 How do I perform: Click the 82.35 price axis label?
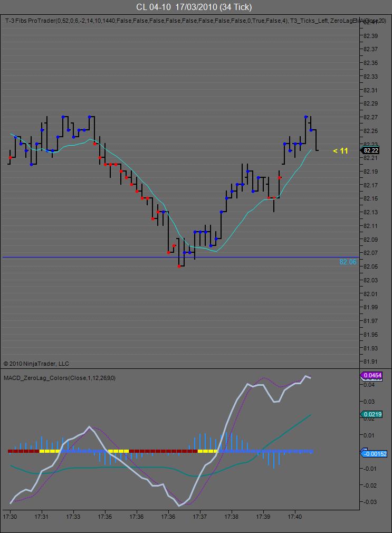pyautogui.click(x=370, y=63)
